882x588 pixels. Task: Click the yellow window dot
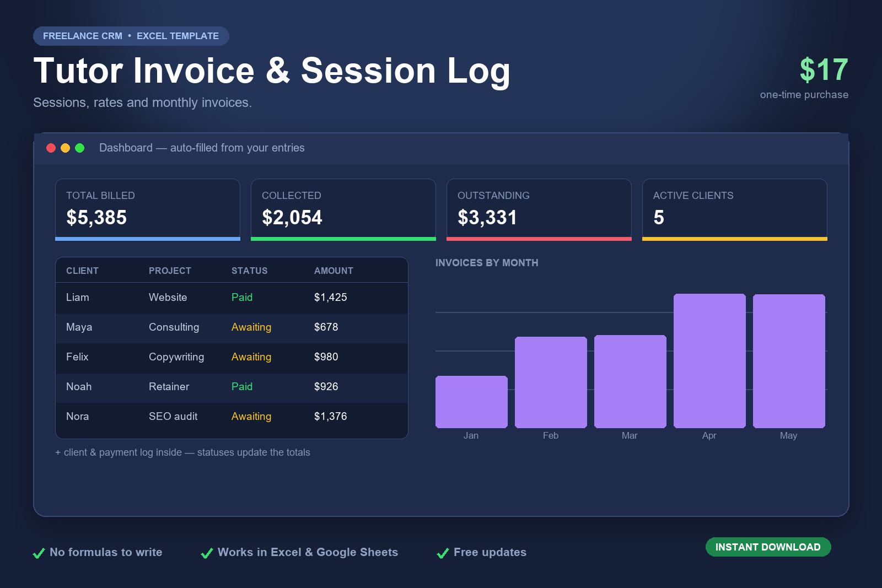tap(65, 148)
